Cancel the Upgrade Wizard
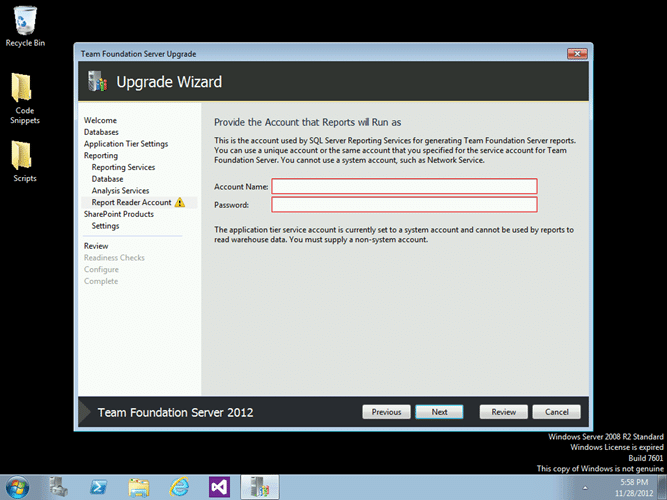Image resolution: width=667 pixels, height=500 pixels. (556, 412)
